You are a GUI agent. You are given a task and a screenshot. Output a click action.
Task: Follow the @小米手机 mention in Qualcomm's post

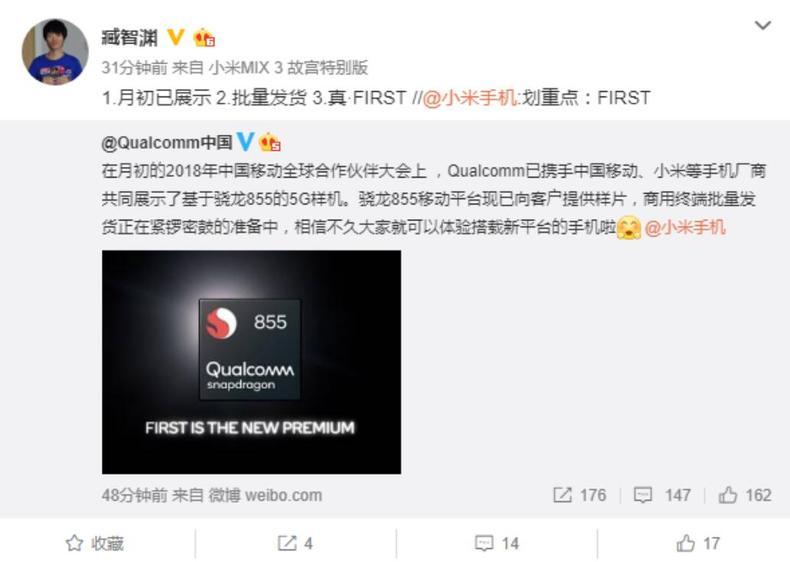pos(685,227)
